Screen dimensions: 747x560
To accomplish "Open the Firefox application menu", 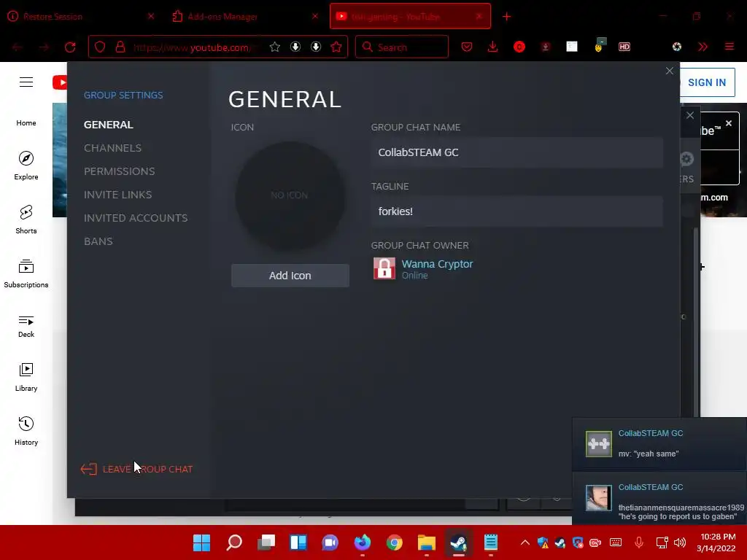I will (729, 47).
